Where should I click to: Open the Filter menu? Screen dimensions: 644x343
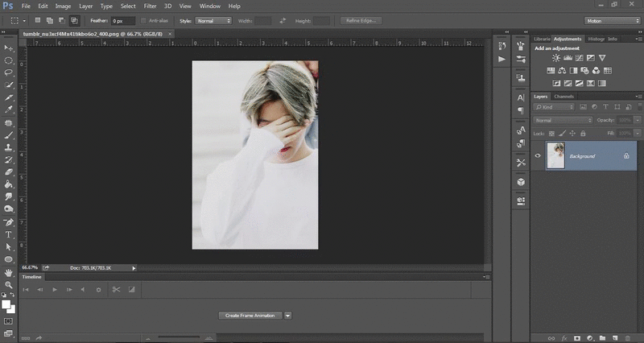(150, 6)
